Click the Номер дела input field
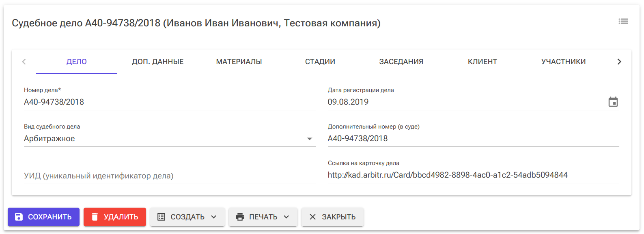Image resolution: width=644 pixels, height=234 pixels. [x=169, y=102]
